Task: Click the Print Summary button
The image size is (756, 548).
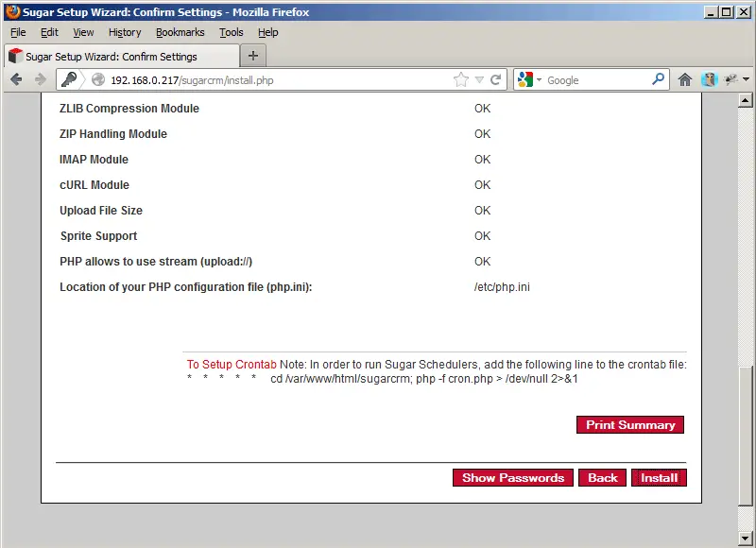Action: click(630, 424)
